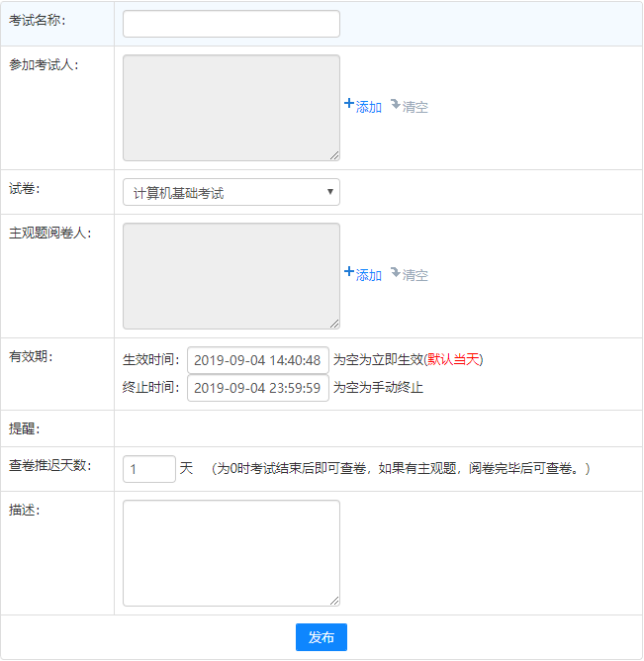Focus the 考试名称 text input
The width and height of the screenshot is (644, 661).
coord(230,24)
